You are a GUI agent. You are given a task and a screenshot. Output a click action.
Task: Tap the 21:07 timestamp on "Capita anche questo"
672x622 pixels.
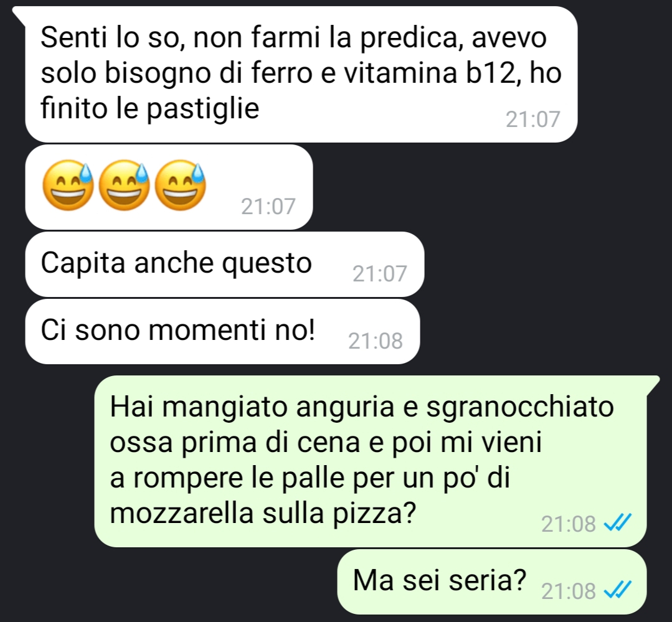[x=380, y=274]
